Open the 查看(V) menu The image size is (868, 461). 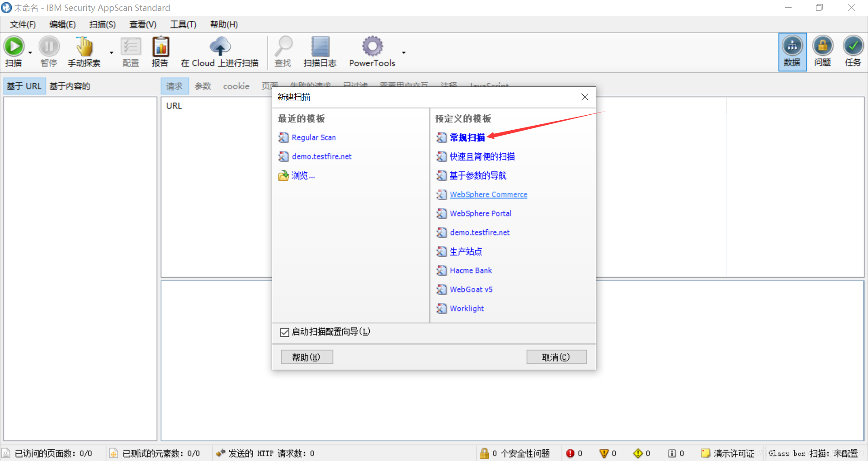click(143, 24)
